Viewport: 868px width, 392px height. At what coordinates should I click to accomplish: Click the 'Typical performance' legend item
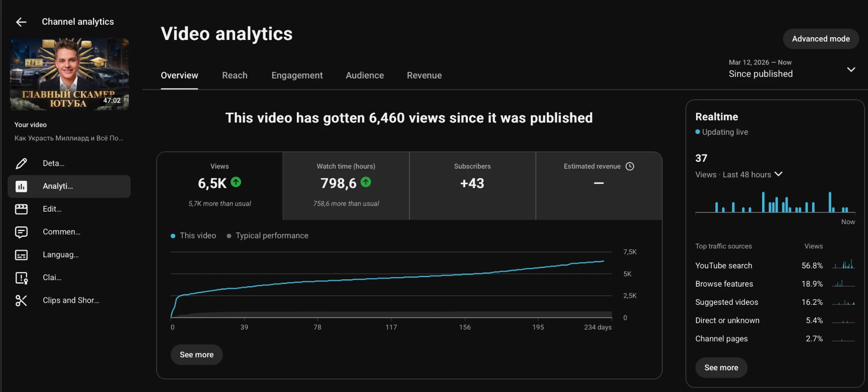pyautogui.click(x=267, y=235)
